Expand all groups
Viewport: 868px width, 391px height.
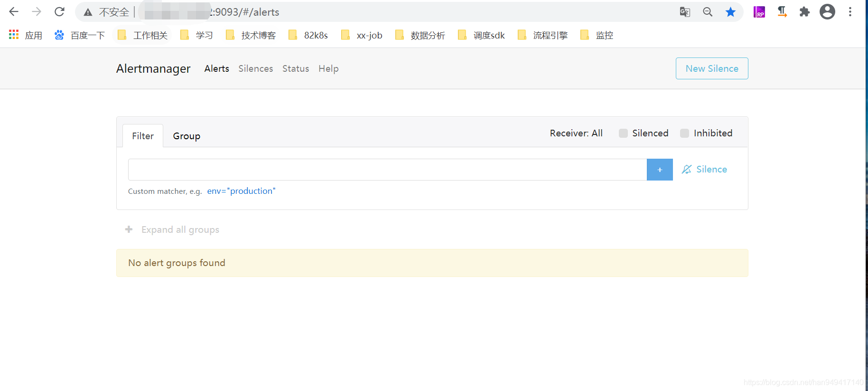tap(172, 229)
